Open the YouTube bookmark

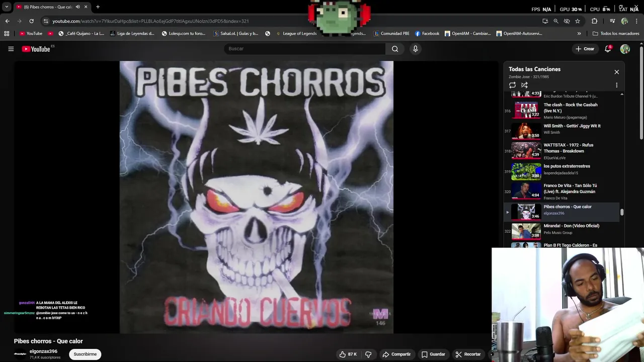[x=31, y=34]
